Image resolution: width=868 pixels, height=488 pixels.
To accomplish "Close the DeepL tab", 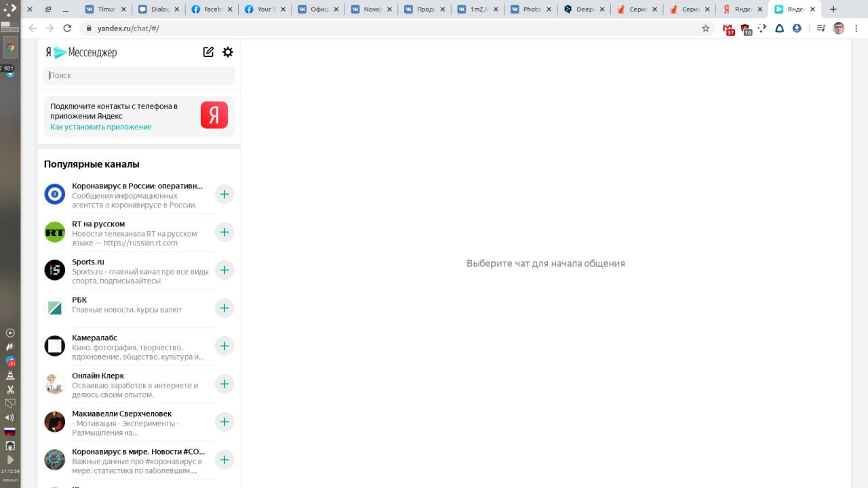I will (x=601, y=9).
